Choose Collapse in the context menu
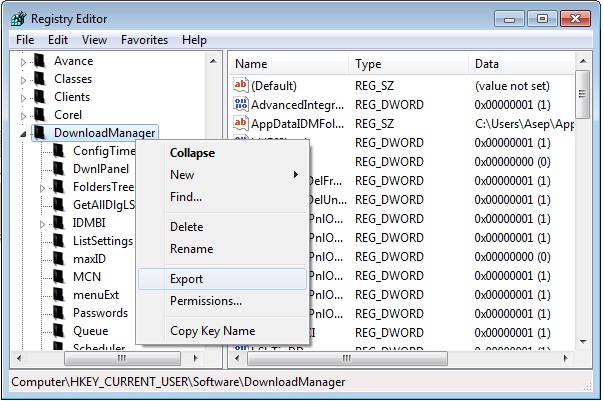 (223, 153)
